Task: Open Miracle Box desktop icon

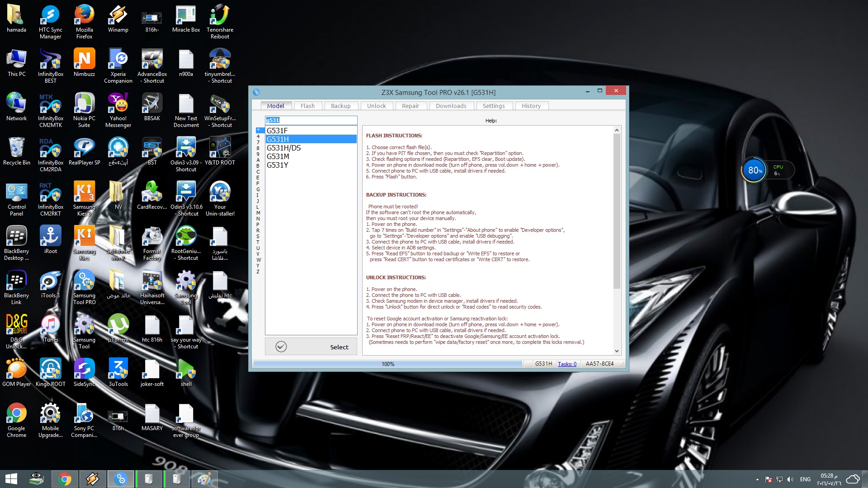Action: 186,20
